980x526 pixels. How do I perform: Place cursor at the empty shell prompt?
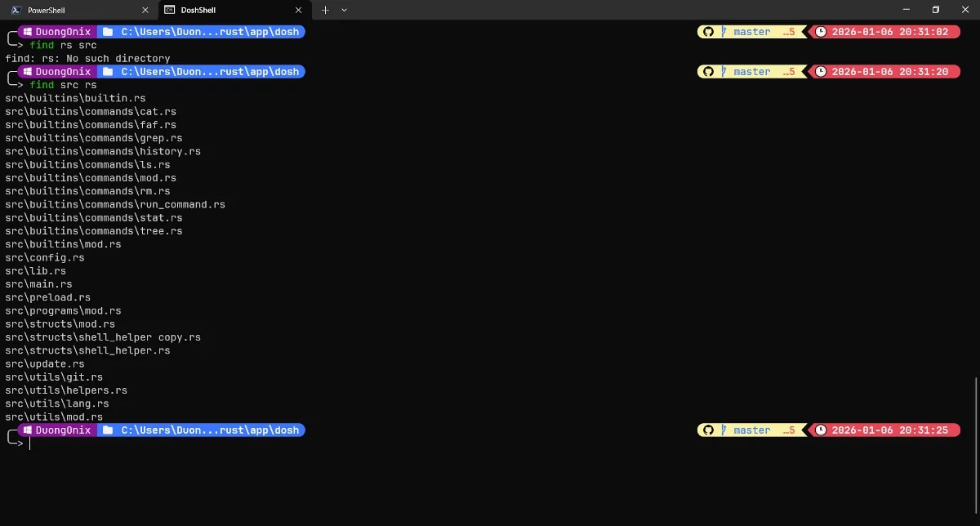30,444
